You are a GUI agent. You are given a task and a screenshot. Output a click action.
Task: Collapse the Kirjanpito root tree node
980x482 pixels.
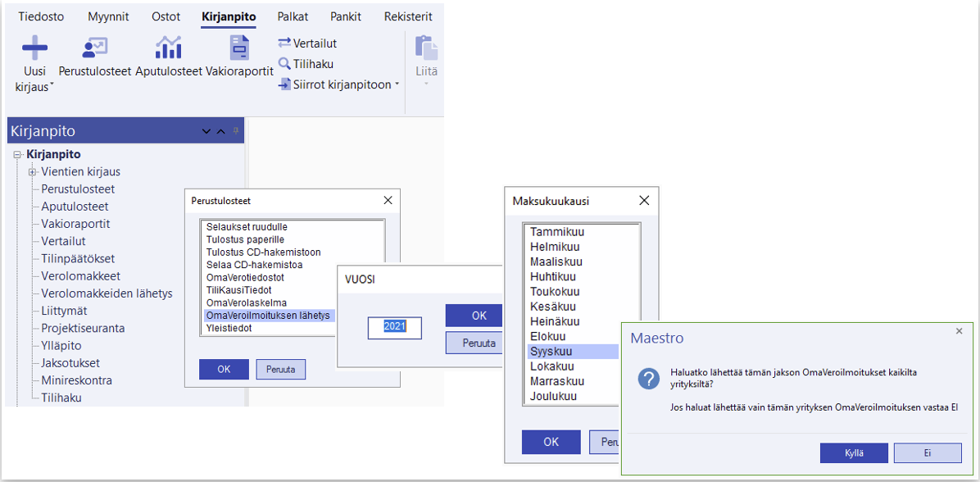pos(17,155)
